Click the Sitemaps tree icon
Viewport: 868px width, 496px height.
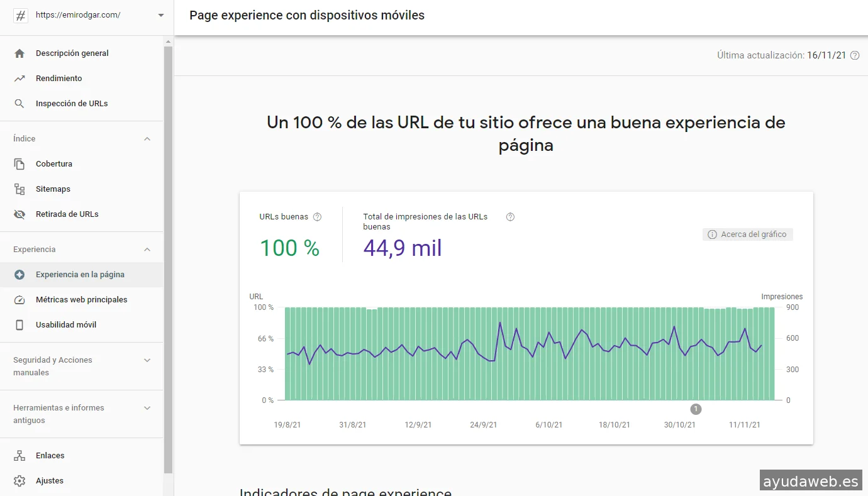(19, 189)
